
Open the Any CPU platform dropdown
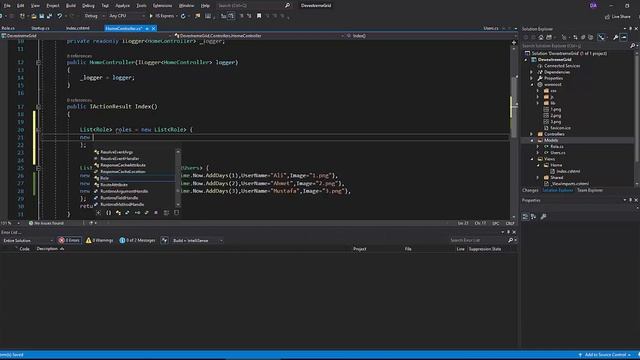(127, 16)
